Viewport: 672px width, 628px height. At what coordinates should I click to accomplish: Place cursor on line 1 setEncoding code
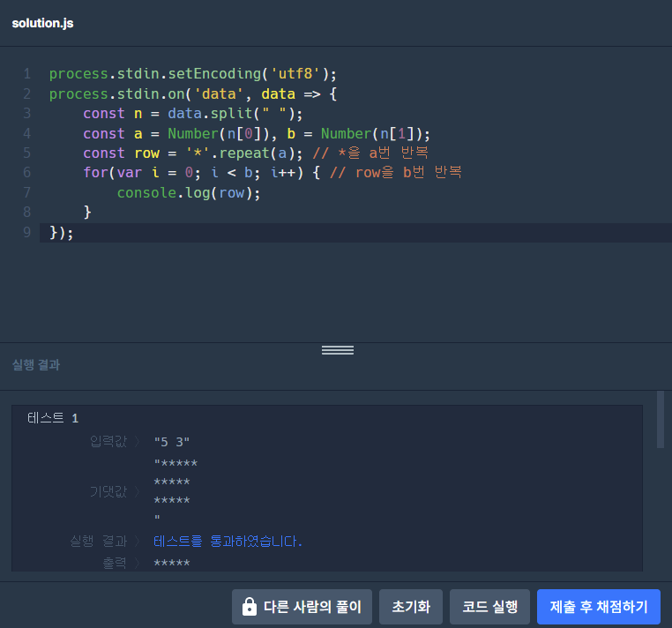tap(193, 74)
